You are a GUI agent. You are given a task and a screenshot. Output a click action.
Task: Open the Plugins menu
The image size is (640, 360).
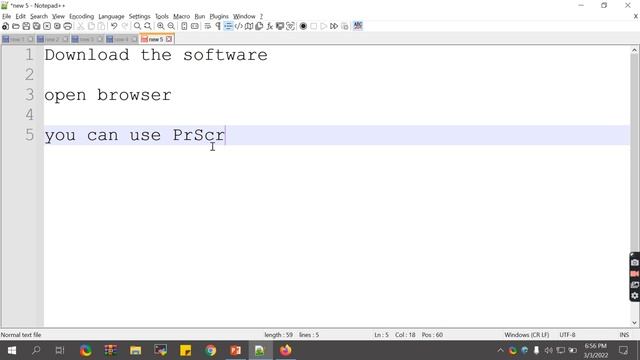click(219, 16)
